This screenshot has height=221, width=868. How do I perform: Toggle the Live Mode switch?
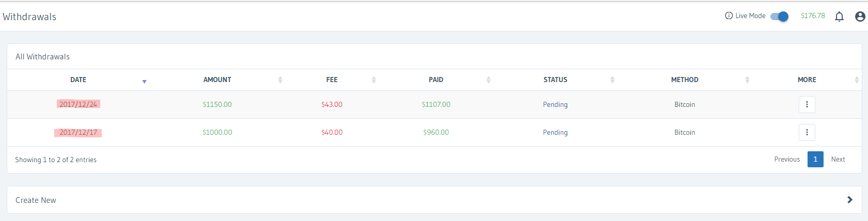click(779, 17)
